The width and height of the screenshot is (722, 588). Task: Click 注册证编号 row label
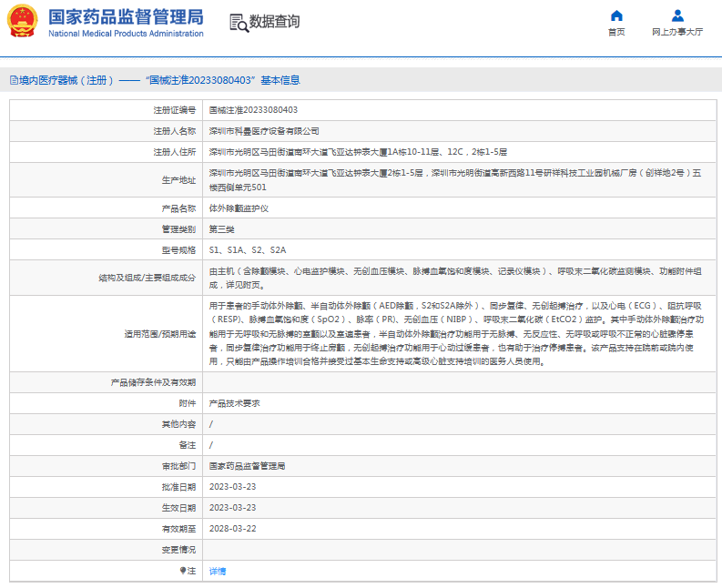pyautogui.click(x=175, y=110)
